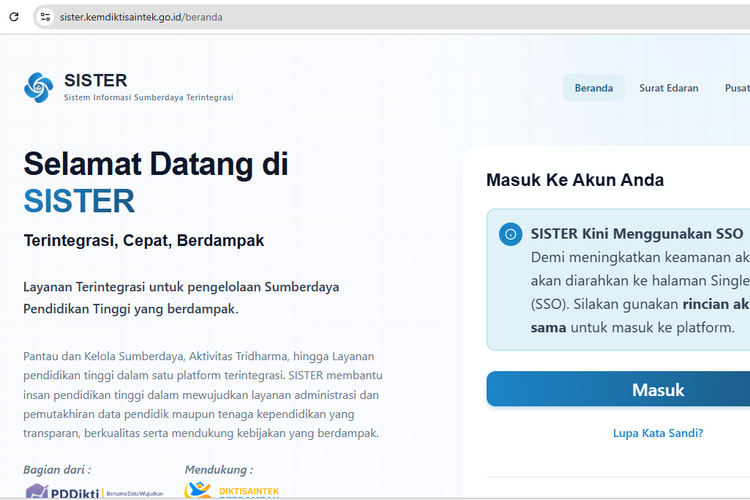Click the large blue SISTER heading word
The width and height of the screenshot is (750, 500).
pos(79,201)
